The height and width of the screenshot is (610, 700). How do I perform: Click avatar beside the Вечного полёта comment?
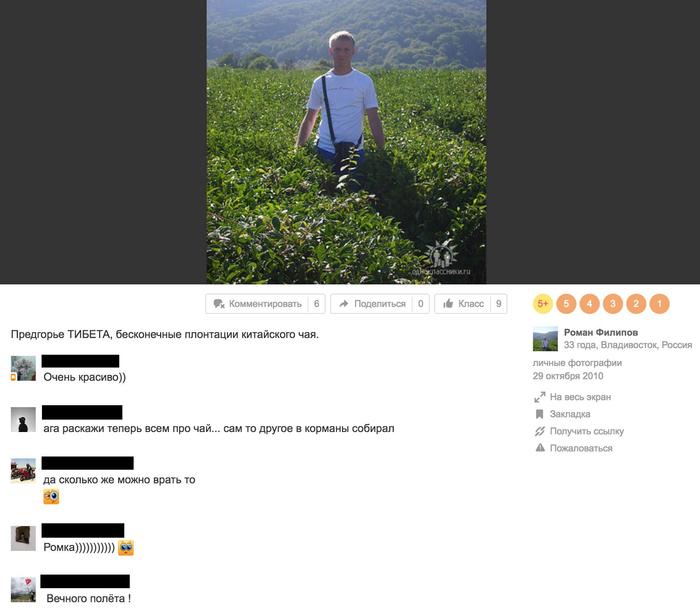(x=23, y=589)
